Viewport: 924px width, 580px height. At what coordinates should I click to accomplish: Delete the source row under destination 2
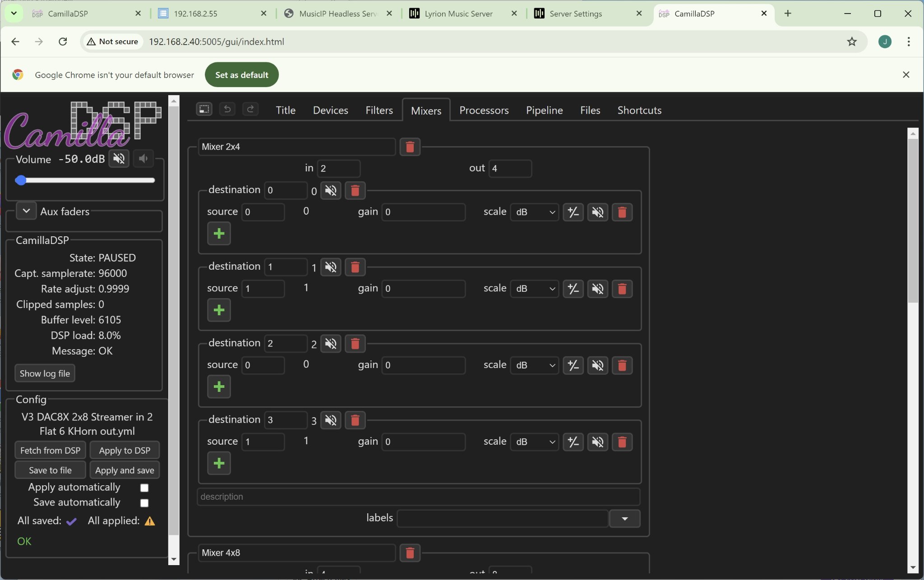(x=622, y=365)
